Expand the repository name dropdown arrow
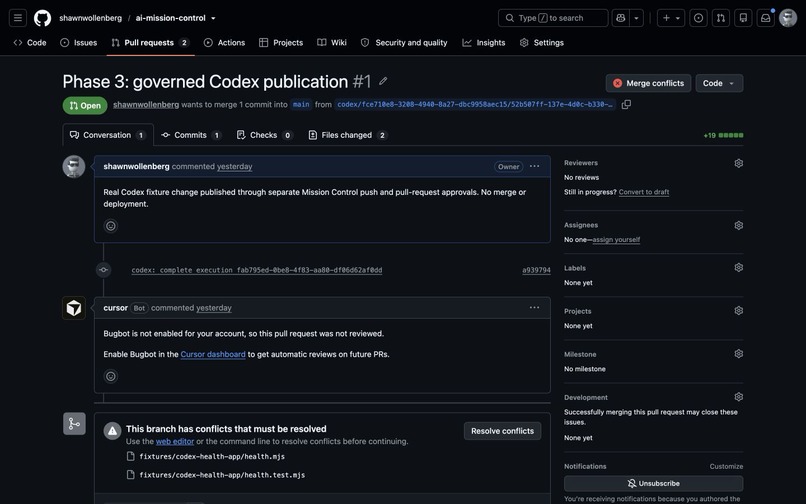 pos(213,18)
